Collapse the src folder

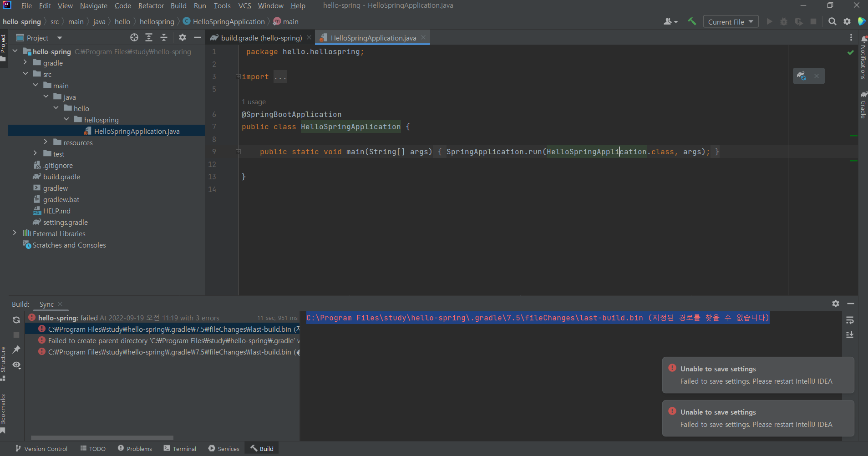coord(25,74)
